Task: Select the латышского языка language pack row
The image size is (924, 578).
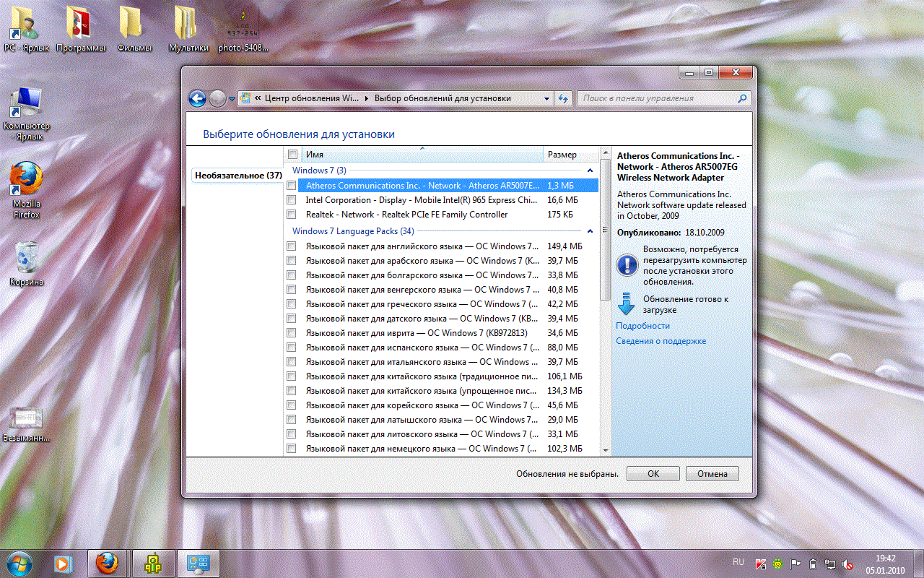Action: pos(441,420)
